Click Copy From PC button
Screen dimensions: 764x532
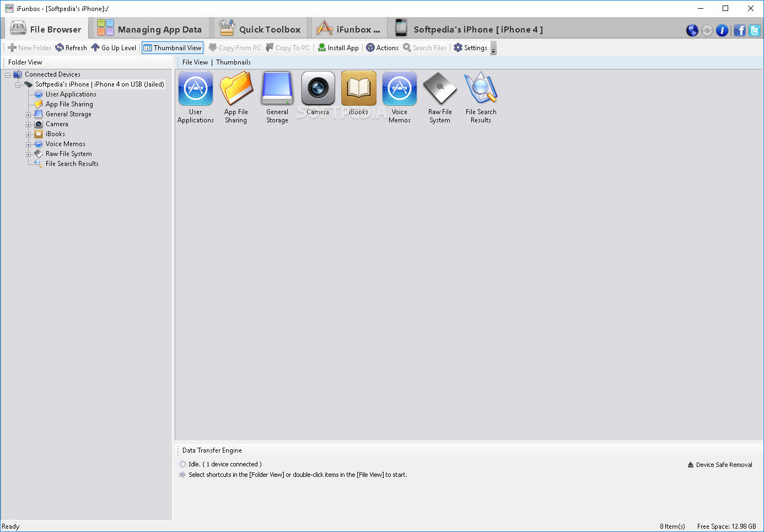(235, 48)
